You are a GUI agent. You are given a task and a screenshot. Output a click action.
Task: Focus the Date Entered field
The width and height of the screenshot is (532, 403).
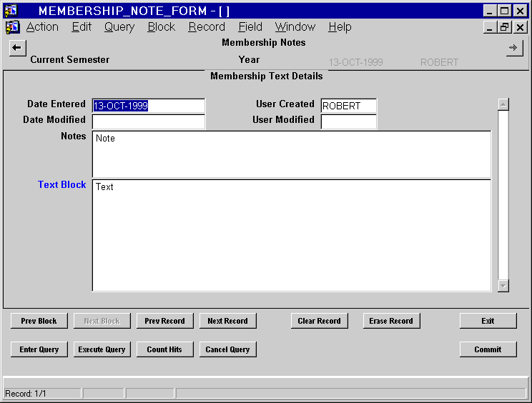(148, 106)
